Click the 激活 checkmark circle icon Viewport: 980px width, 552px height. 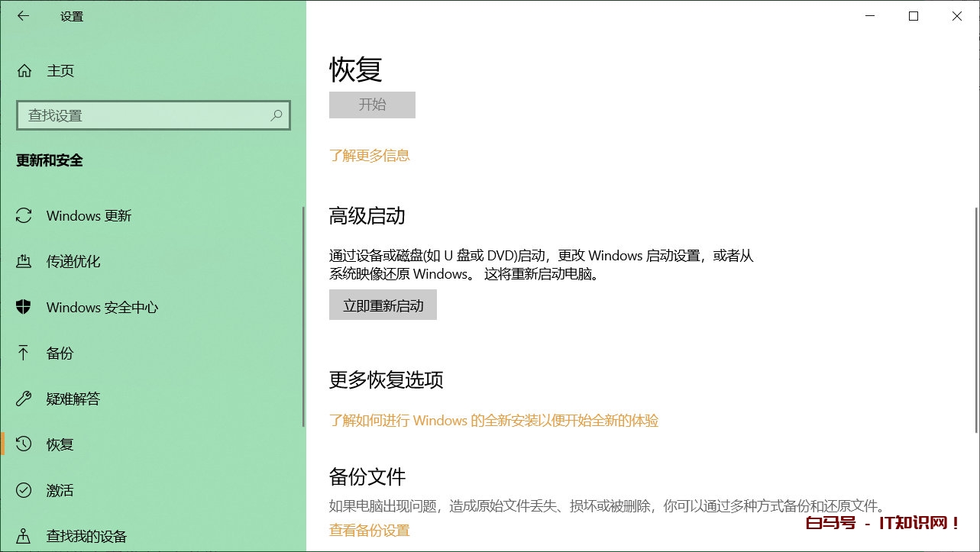coord(24,491)
